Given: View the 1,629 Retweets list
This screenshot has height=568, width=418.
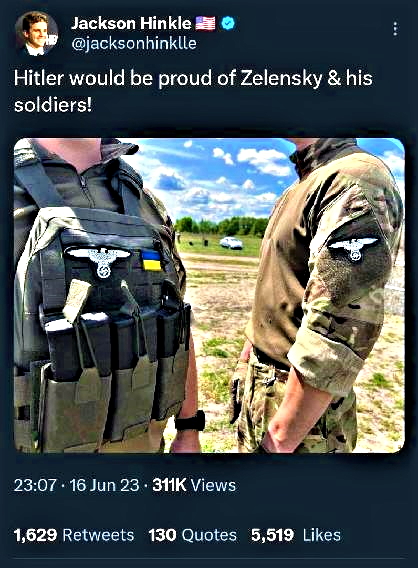Looking at the screenshot, I should (x=74, y=535).
